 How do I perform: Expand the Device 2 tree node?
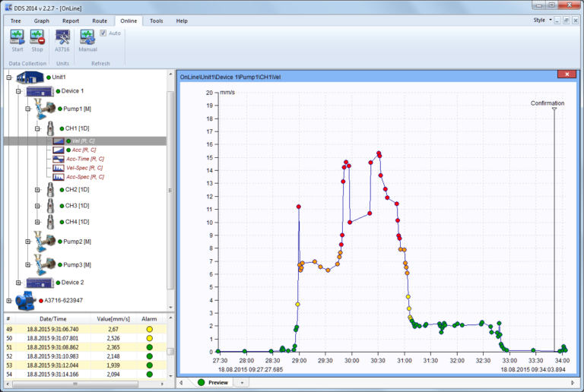(x=17, y=282)
